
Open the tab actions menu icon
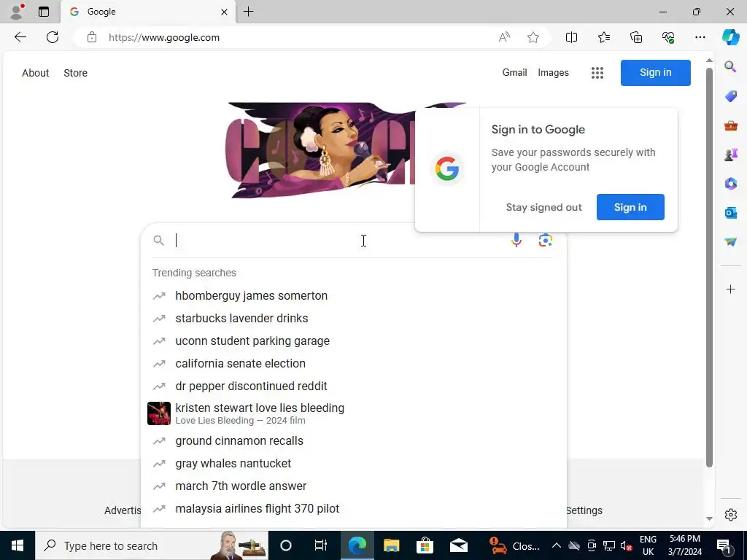44,12
